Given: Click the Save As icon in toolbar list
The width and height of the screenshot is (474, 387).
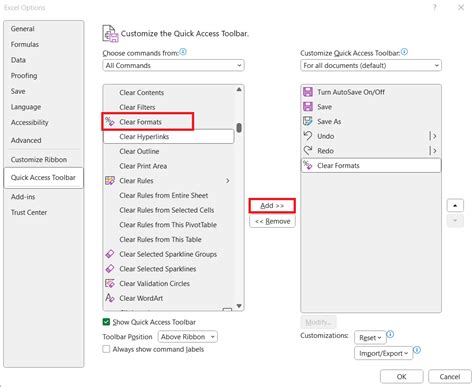Looking at the screenshot, I should coord(308,121).
